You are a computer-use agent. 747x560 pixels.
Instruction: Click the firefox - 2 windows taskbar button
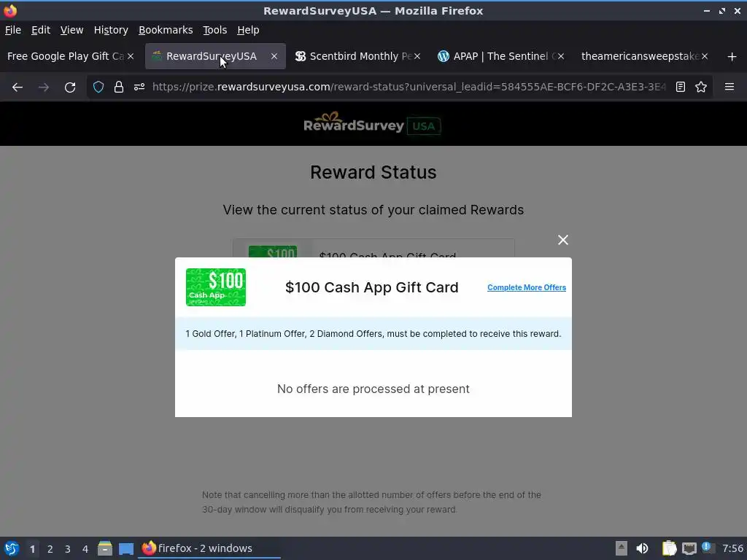[x=209, y=548]
